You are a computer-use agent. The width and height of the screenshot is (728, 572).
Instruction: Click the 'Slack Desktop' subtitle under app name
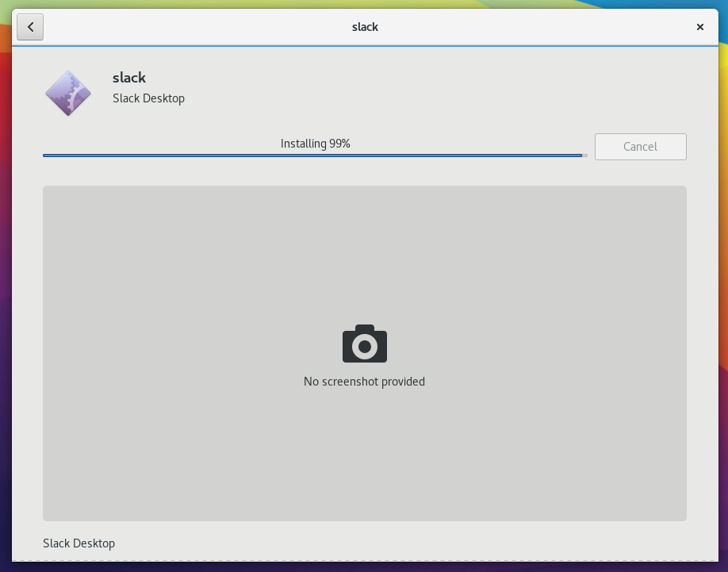(x=148, y=98)
